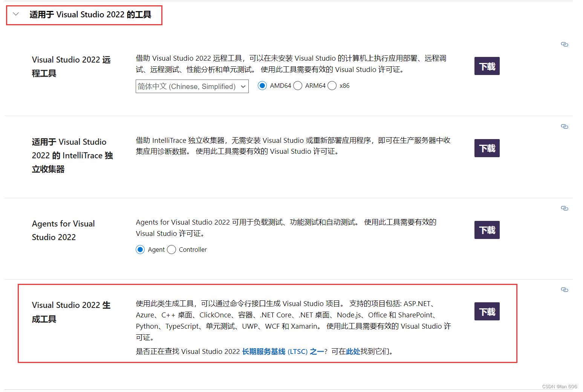
Task: Copy link icon for IntelliTrace 独立收集器 row
Action: point(564,127)
